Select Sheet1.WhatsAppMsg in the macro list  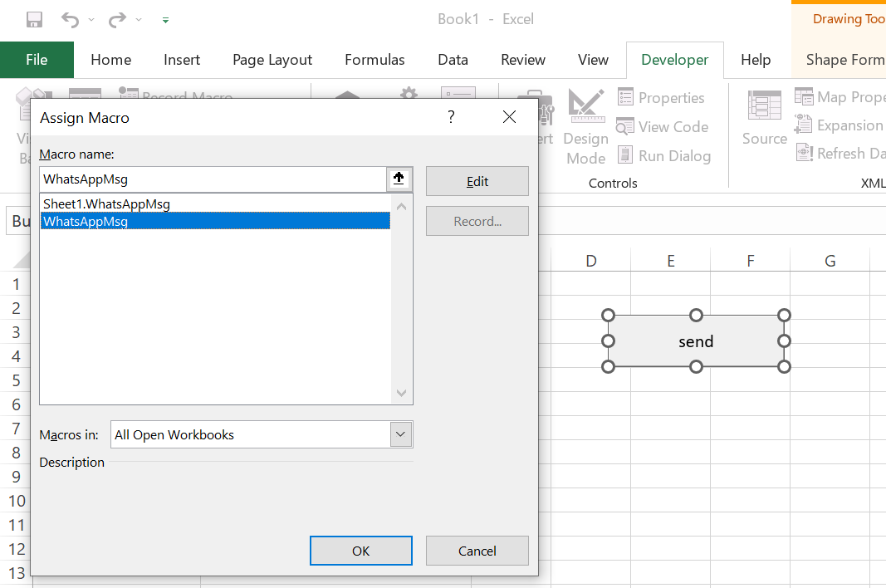click(x=215, y=204)
